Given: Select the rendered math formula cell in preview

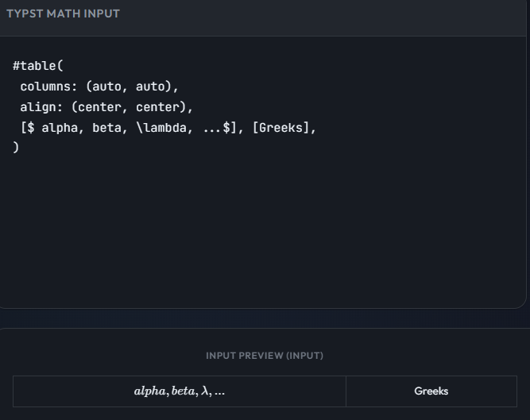Looking at the screenshot, I should pos(180,391).
